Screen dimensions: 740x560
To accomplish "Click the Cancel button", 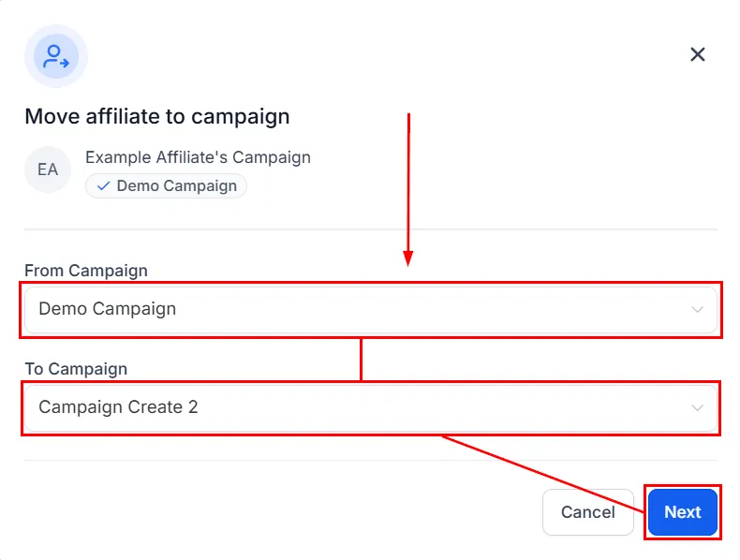I will [x=588, y=512].
